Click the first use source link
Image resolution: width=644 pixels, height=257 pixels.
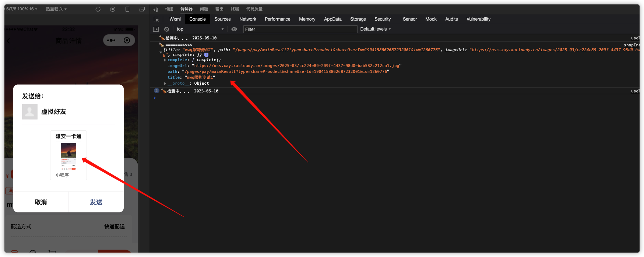point(635,38)
